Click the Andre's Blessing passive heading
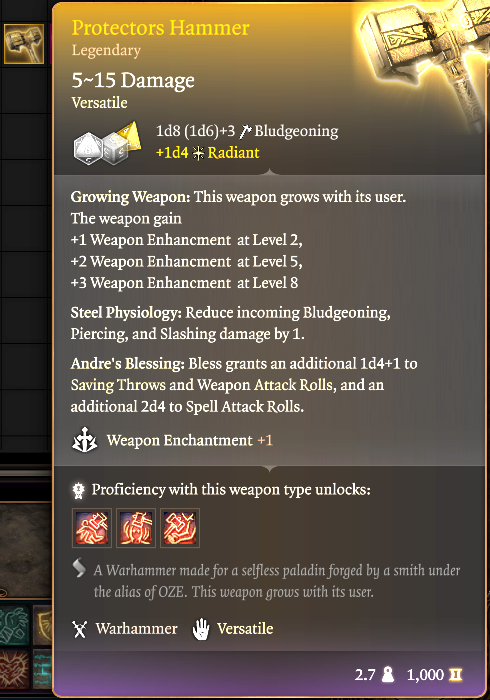 pos(128,363)
